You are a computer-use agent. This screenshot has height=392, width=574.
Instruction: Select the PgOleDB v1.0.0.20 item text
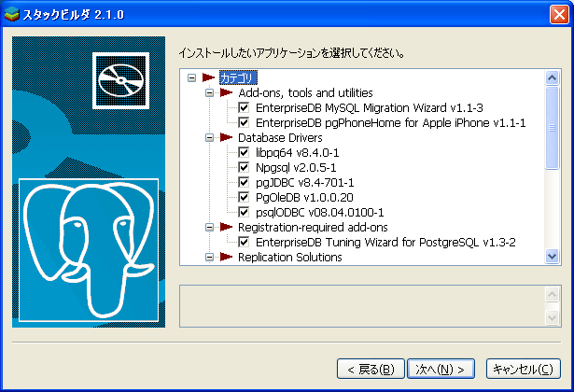(304, 197)
